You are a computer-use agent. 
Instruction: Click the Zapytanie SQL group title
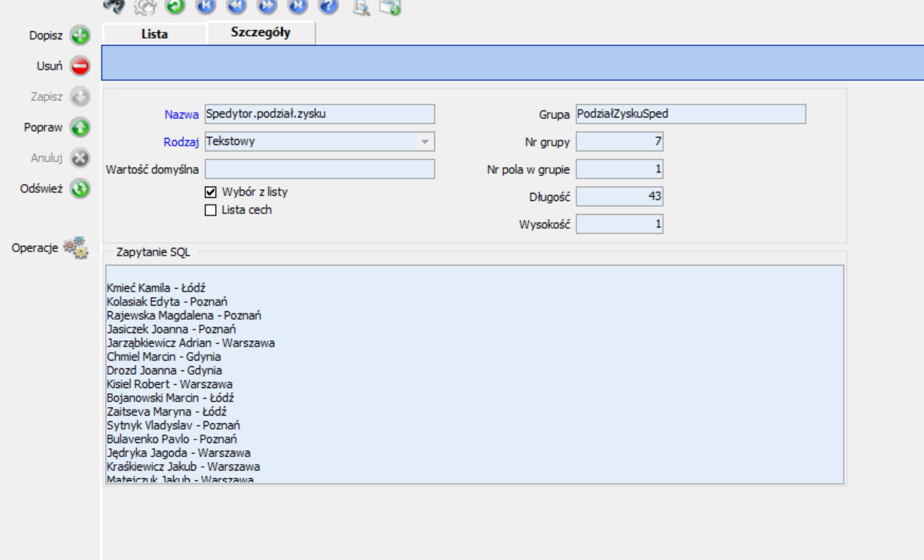click(153, 252)
